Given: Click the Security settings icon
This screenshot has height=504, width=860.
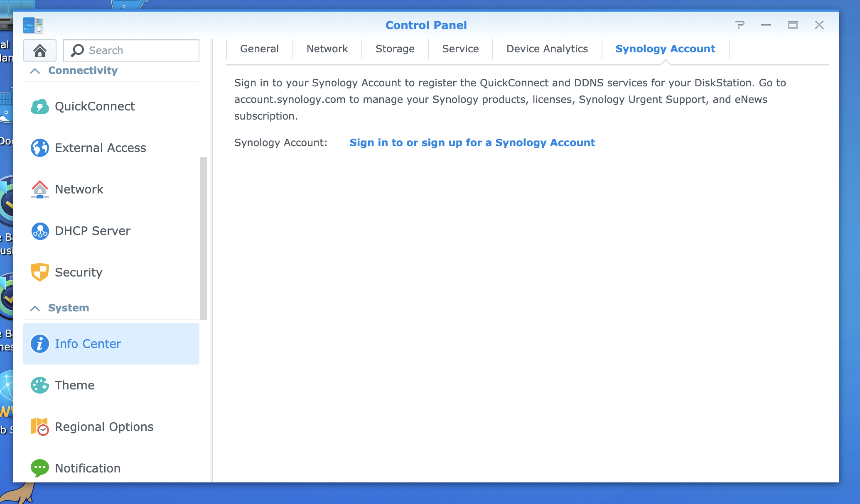Looking at the screenshot, I should coord(40,272).
